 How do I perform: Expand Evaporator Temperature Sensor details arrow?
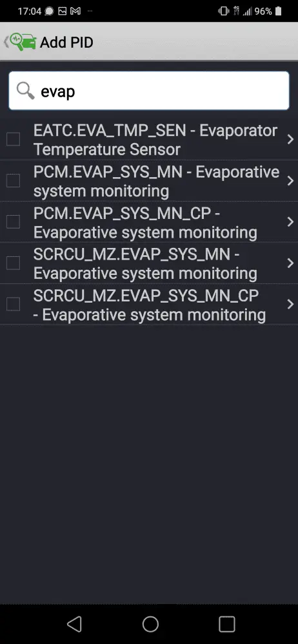[x=290, y=140]
